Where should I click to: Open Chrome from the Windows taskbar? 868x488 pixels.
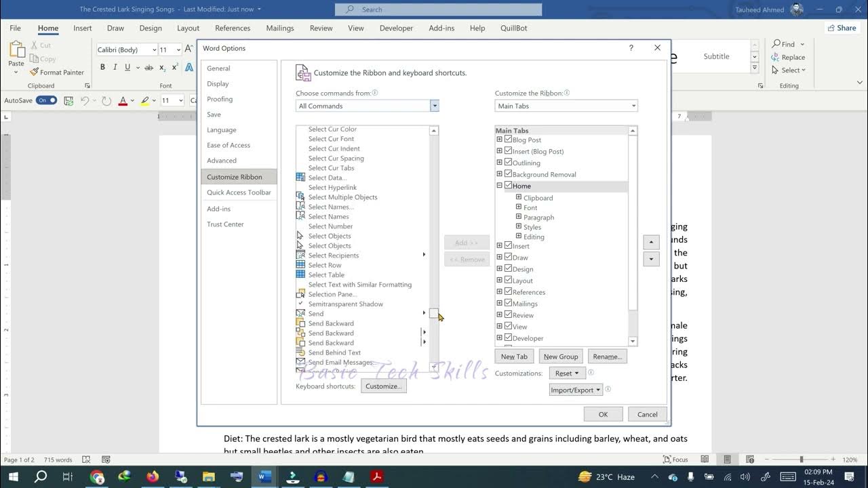click(x=97, y=476)
